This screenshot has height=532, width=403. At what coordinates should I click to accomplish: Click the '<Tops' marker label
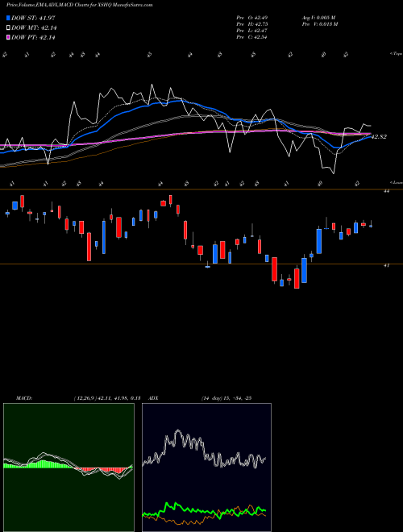tap(396, 54)
